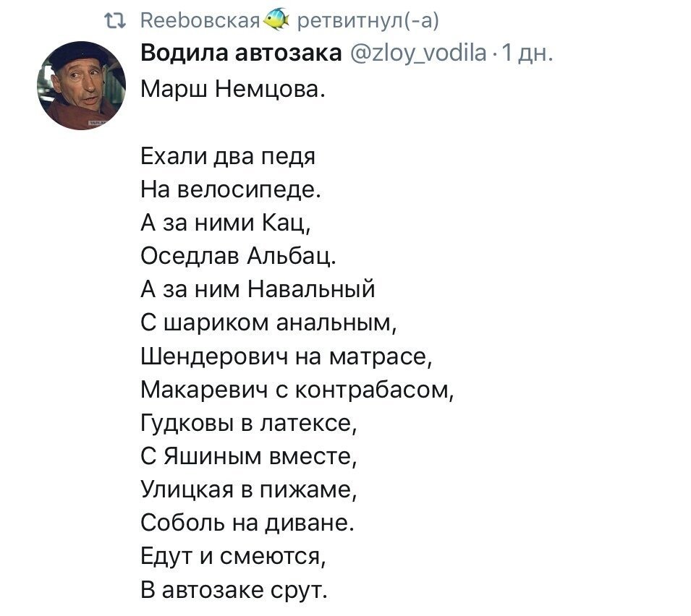The image size is (691, 616).
Task: Open the Reebовская retweeter name
Action: click(x=200, y=20)
